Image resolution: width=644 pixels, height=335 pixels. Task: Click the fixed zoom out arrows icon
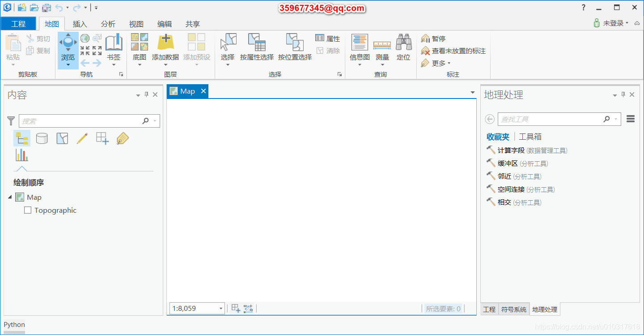click(x=97, y=51)
